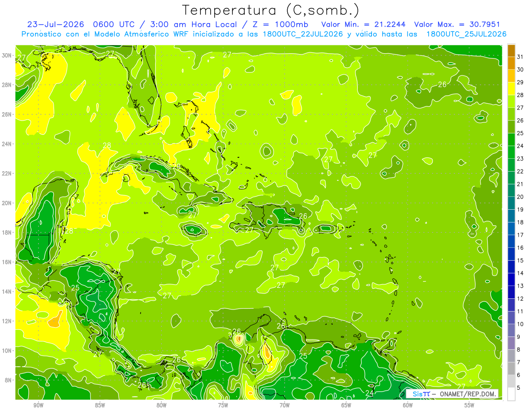The width and height of the screenshot is (532, 411).
Task: Click the color legend value '21'
Action: 520,184
